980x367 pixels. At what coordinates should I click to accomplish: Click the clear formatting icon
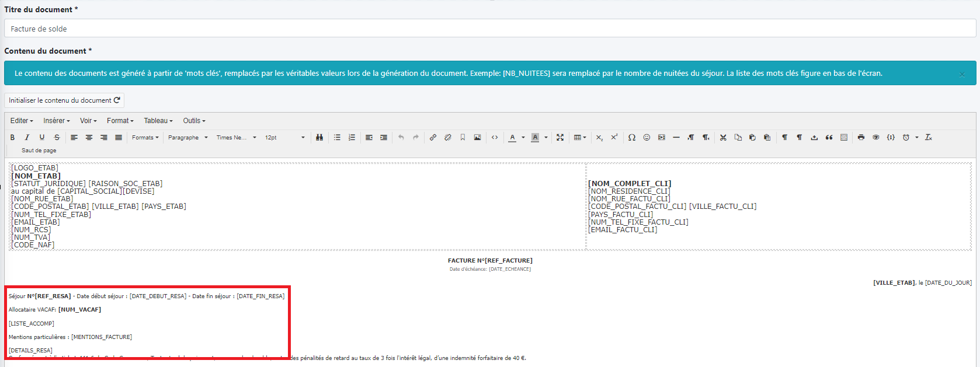[929, 138]
